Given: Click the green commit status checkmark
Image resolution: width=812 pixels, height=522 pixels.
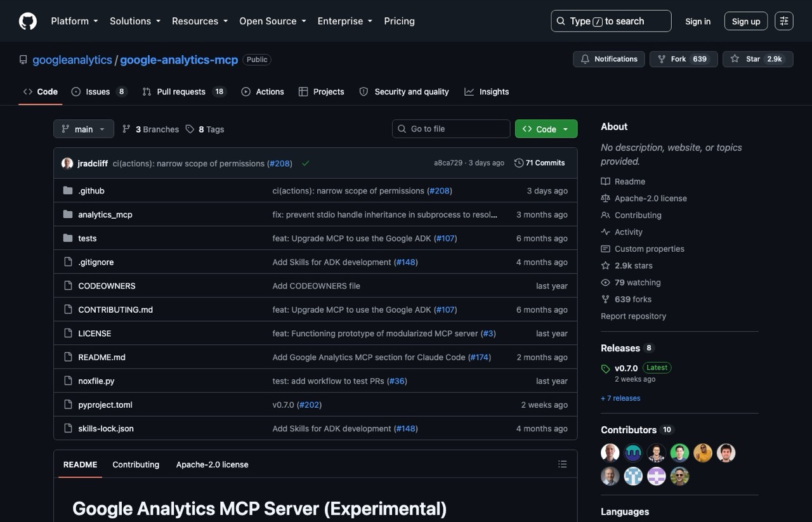Looking at the screenshot, I should point(305,163).
